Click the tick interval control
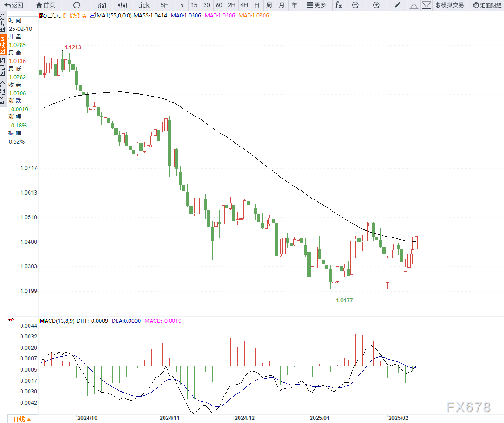This screenshot has height=423, width=504. click(x=143, y=5)
